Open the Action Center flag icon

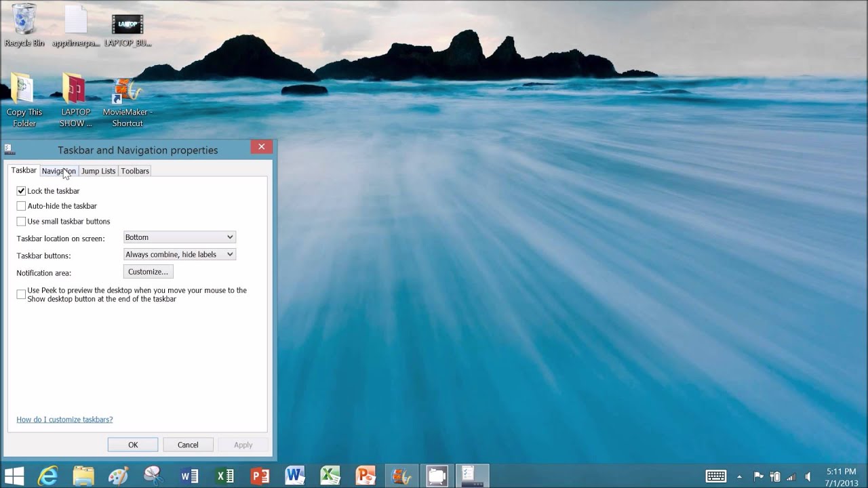pos(759,476)
